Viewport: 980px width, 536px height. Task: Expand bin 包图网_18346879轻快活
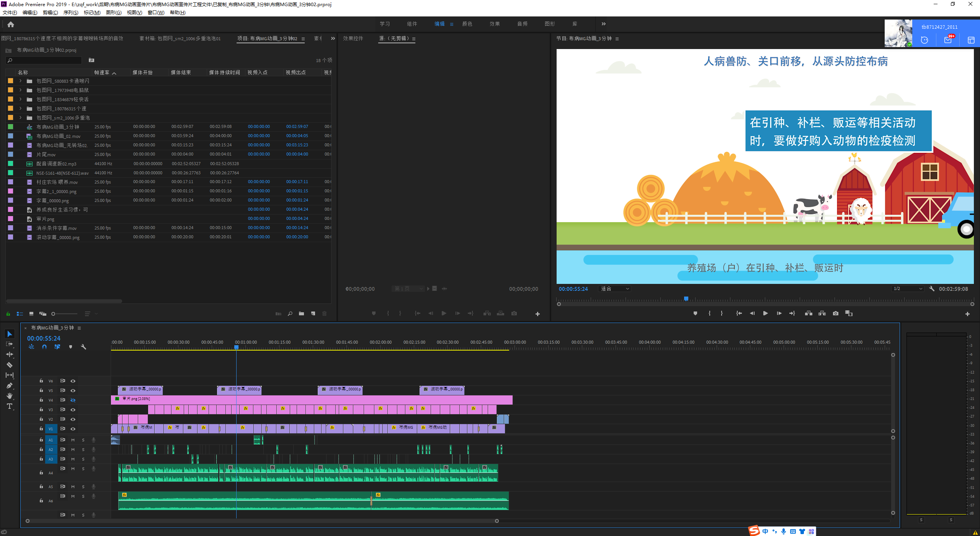21,99
